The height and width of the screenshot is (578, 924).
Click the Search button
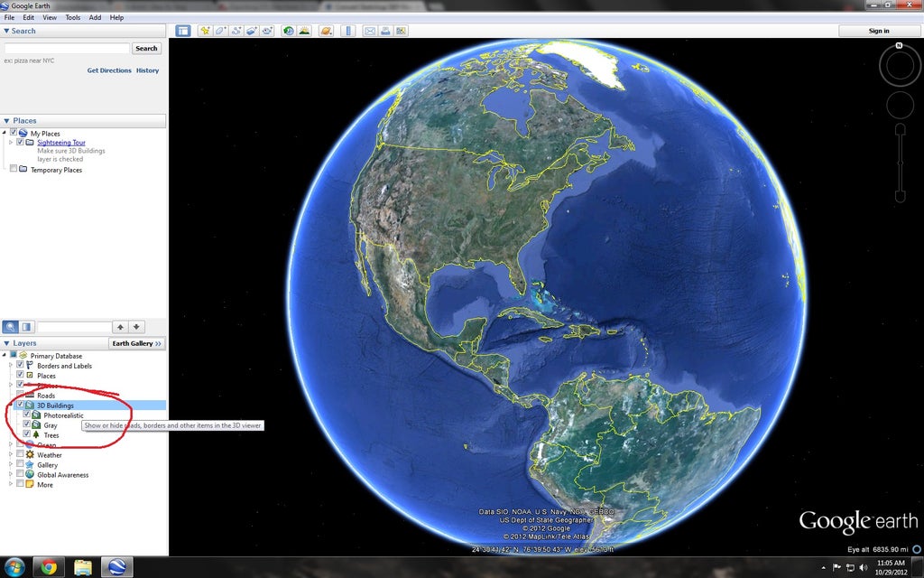coord(146,49)
